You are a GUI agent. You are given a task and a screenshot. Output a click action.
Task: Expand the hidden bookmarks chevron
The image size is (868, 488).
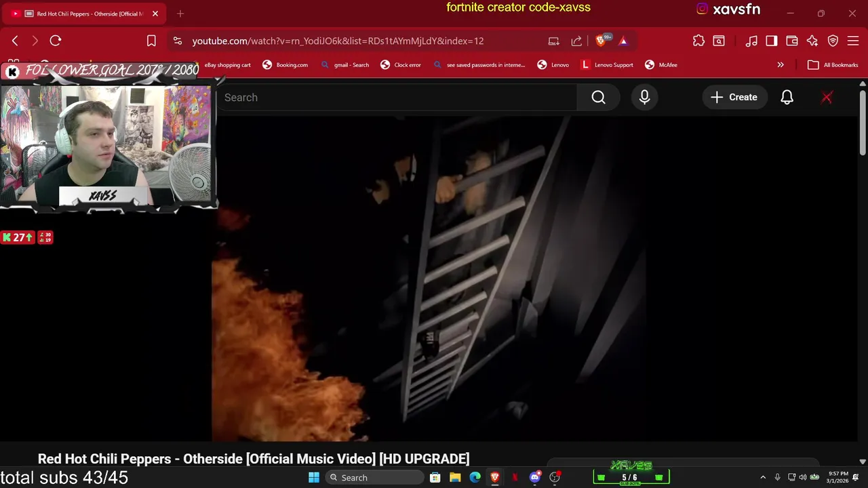pyautogui.click(x=781, y=65)
